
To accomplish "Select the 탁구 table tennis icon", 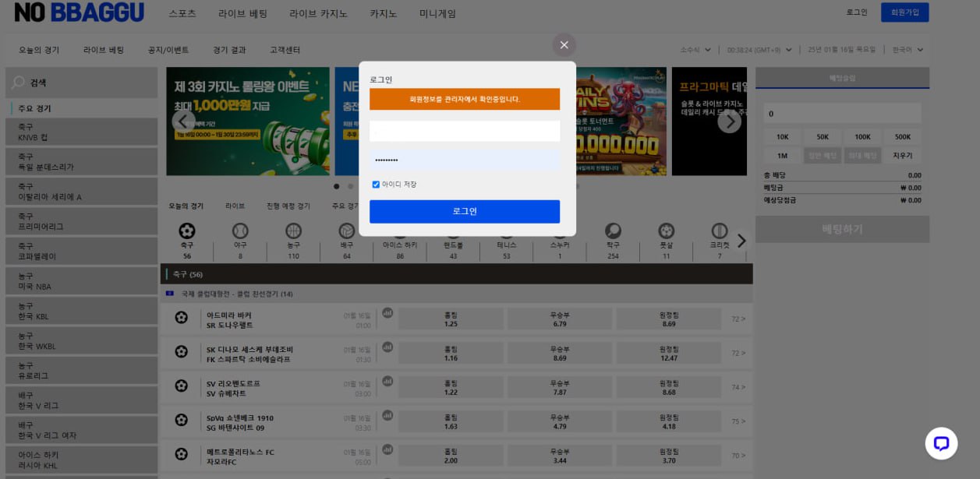I will (613, 231).
